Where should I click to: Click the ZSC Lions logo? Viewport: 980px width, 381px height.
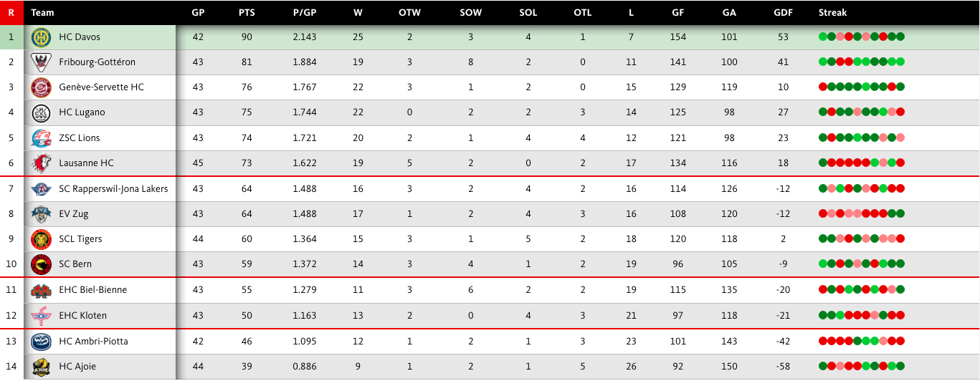click(41, 138)
